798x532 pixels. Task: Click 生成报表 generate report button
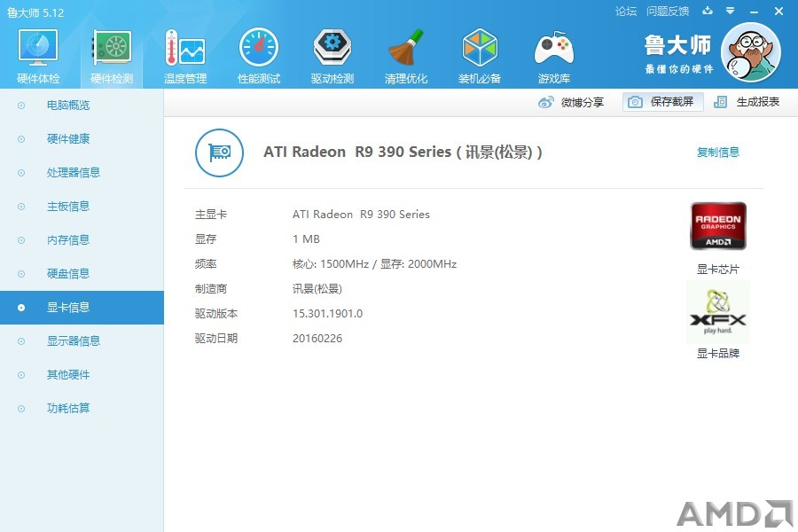pos(747,102)
